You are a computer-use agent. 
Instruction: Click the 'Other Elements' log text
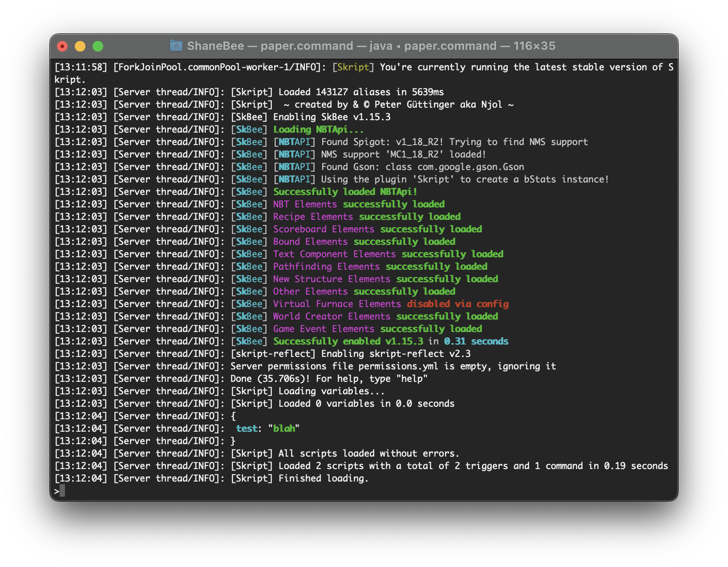coord(310,292)
